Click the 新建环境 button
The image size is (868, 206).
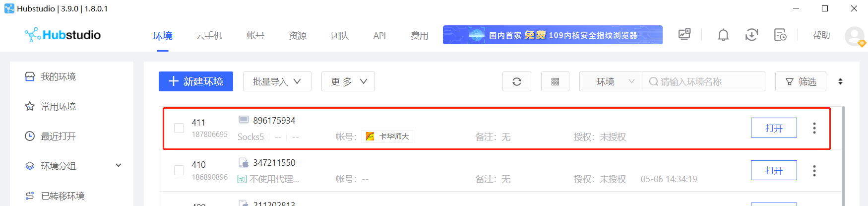click(x=196, y=81)
